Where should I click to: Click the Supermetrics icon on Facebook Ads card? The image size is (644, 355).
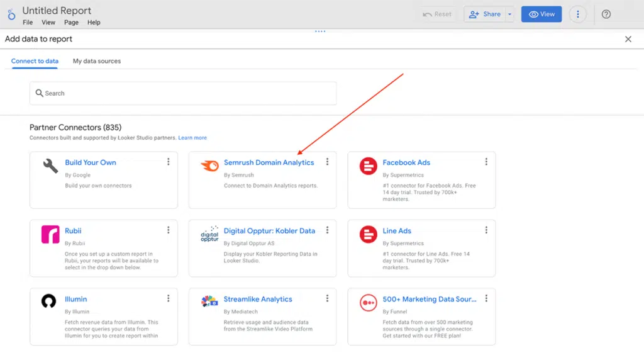click(369, 166)
